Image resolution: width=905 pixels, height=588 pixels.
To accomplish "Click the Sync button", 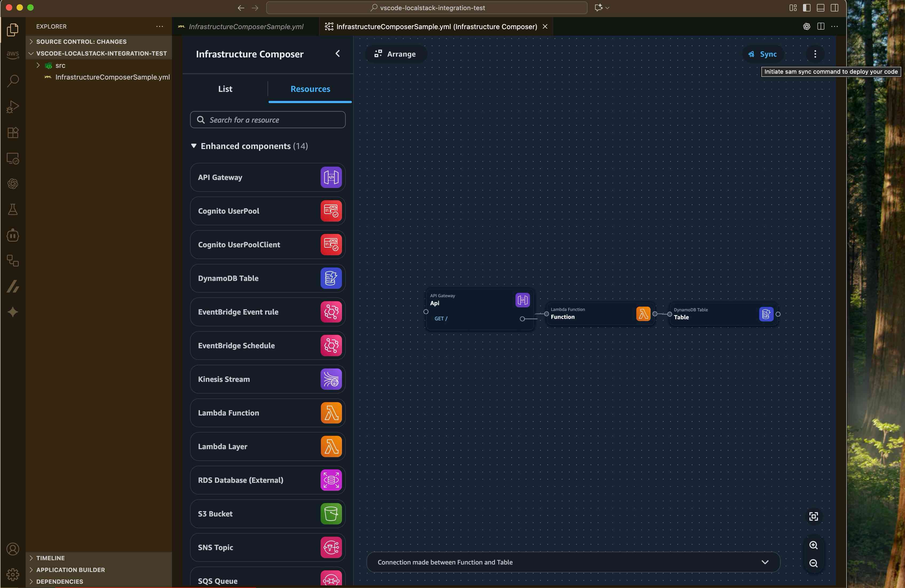I will (x=763, y=54).
